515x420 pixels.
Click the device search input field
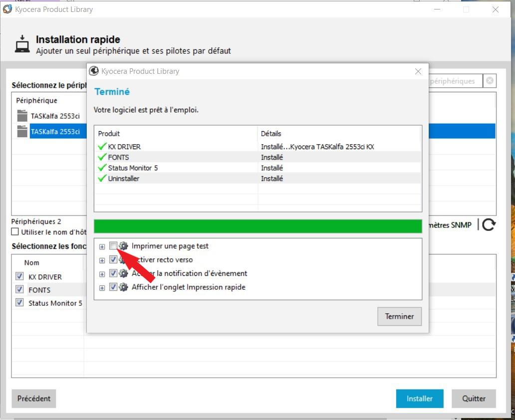(x=454, y=81)
